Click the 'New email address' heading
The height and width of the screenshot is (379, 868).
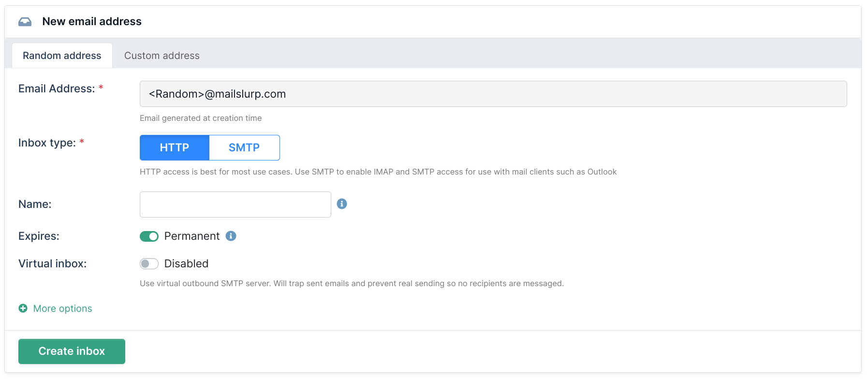pos(92,21)
